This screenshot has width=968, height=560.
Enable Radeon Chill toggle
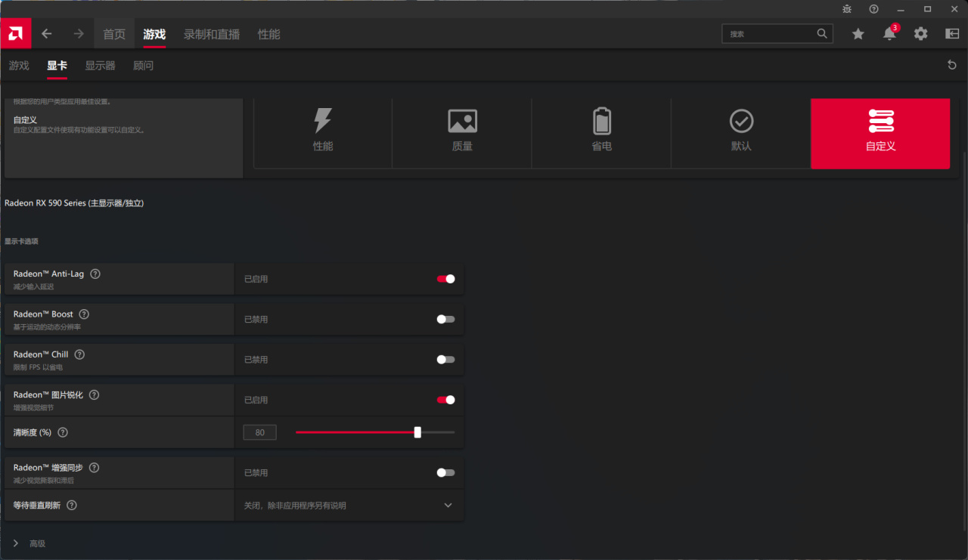(x=445, y=359)
